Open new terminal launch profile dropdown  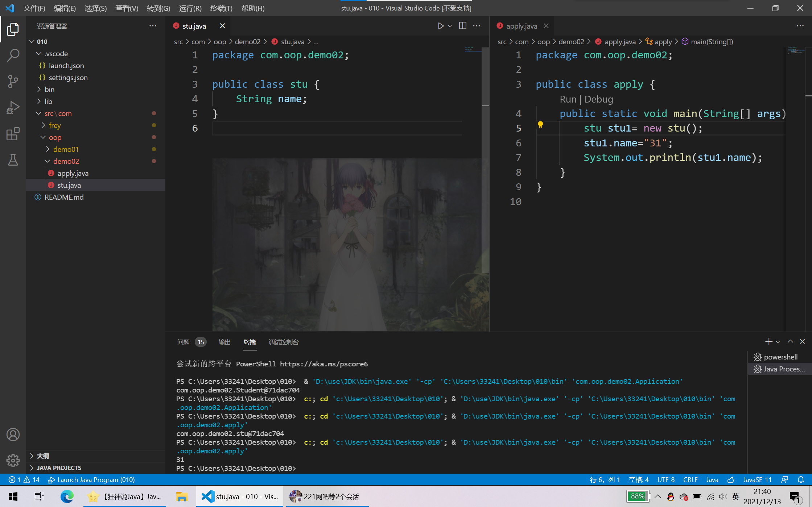[778, 342]
